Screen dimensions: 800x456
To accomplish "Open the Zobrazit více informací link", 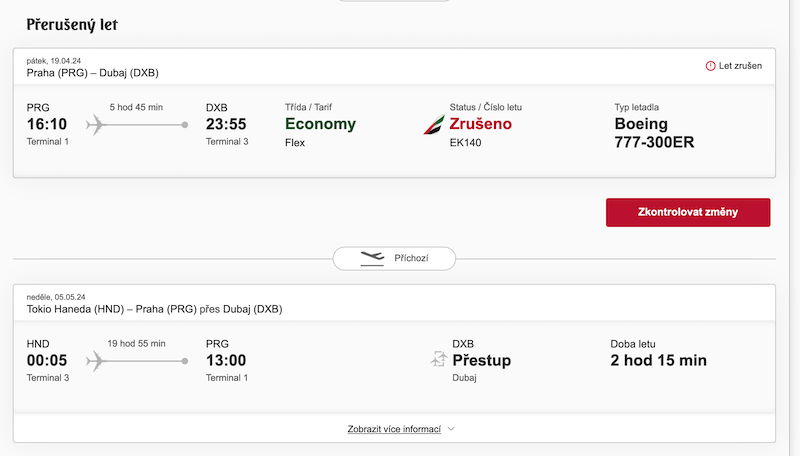I will tap(394, 429).
